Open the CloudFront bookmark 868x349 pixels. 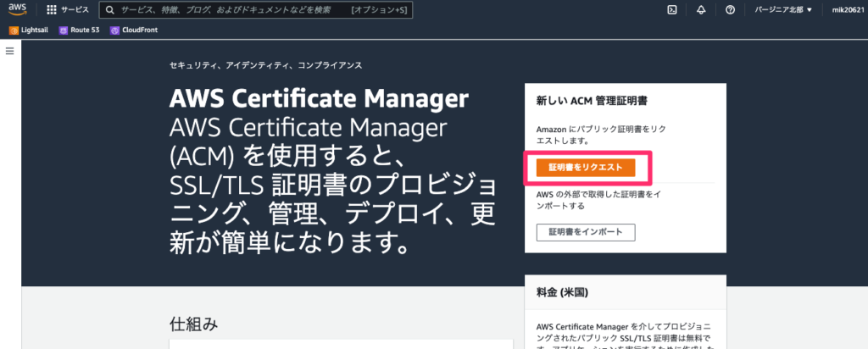[x=134, y=30]
